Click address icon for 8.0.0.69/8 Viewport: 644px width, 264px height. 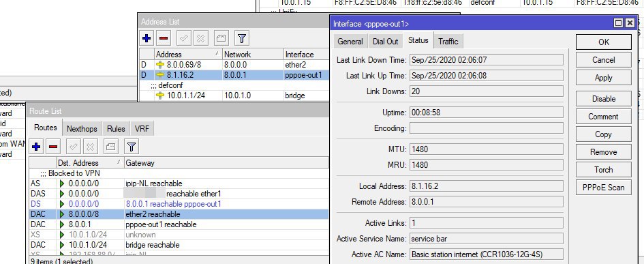(160, 65)
